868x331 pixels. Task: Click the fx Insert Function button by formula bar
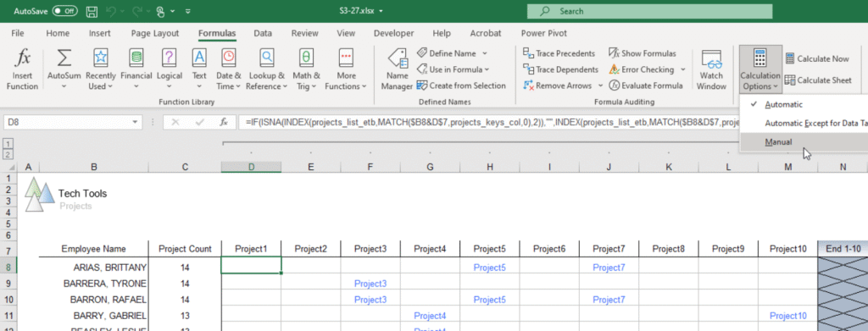pos(224,122)
